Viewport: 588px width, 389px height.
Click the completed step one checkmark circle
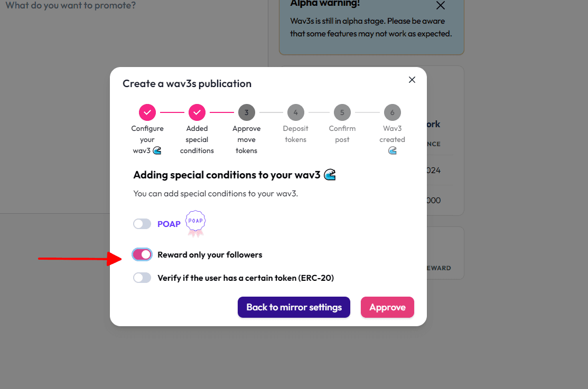[147, 112]
